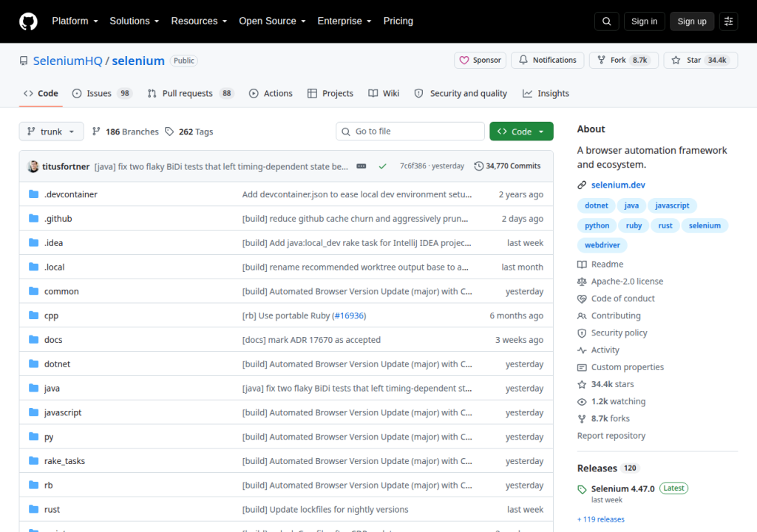Viewport: 757px width, 532px height.
Task: Open the Solutions dropdown menu
Action: coord(135,21)
